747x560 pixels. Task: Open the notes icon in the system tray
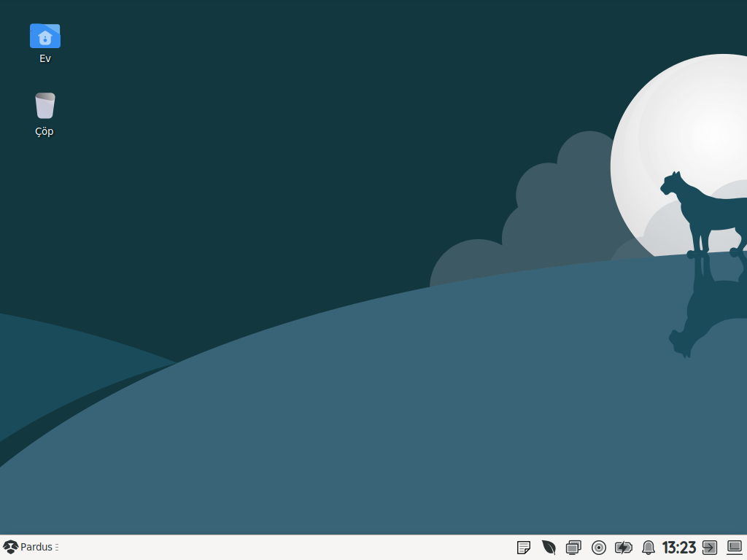click(524, 548)
